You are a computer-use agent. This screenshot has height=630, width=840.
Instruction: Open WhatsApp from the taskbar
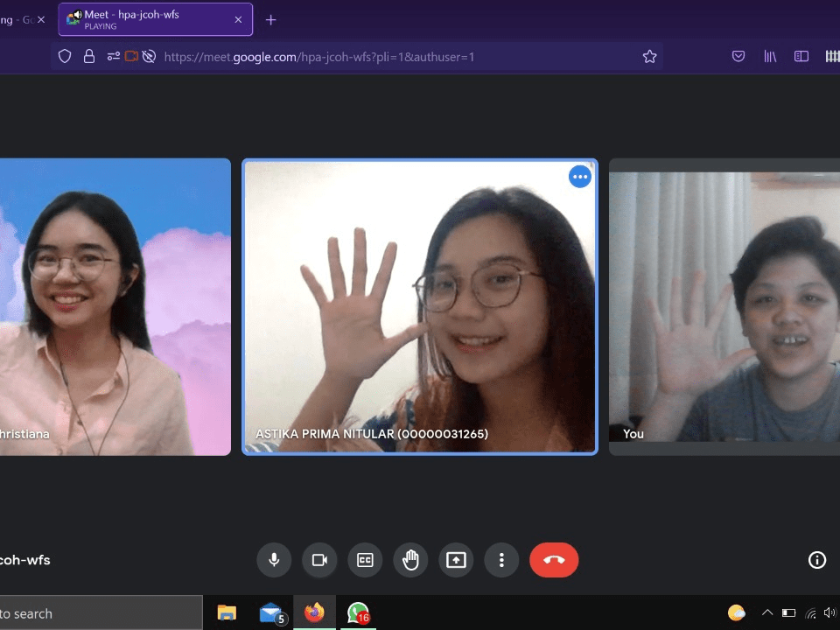point(357,612)
